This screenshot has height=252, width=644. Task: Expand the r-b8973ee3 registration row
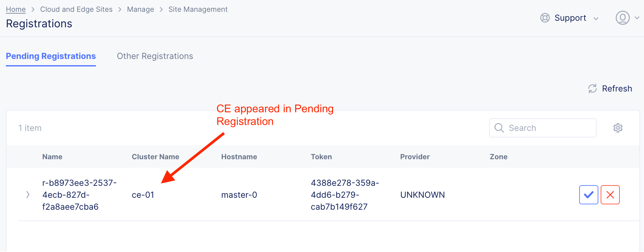click(x=28, y=195)
